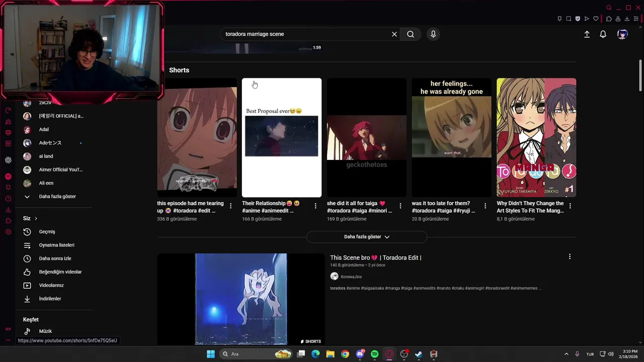This screenshot has width=644, height=362.
Task: Open Steam from the taskbar
Action: 419,354
